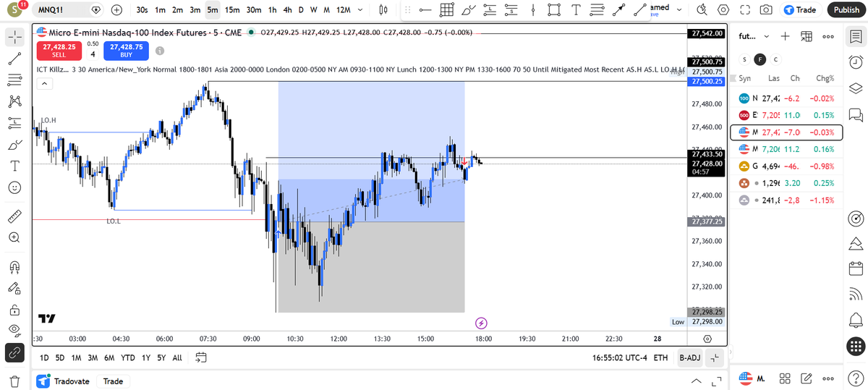This screenshot has height=390, width=868.
Task: Activate the zoom in tool
Action: click(x=14, y=237)
